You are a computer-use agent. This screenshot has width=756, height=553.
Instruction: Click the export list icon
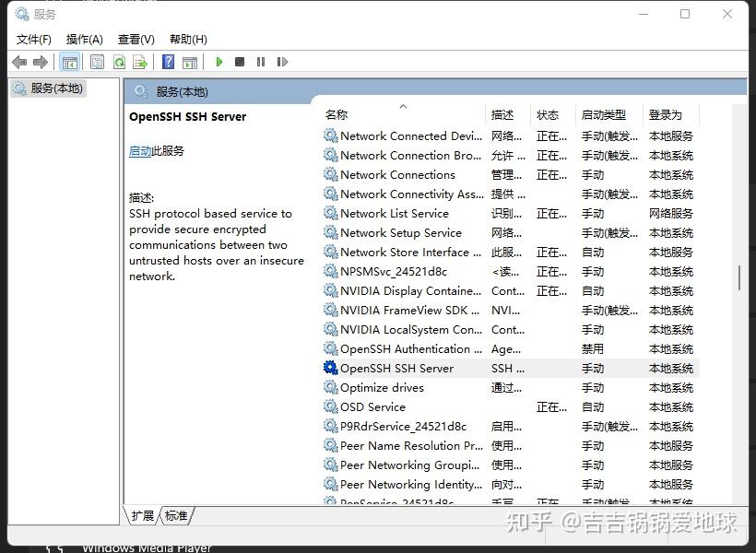(140, 62)
